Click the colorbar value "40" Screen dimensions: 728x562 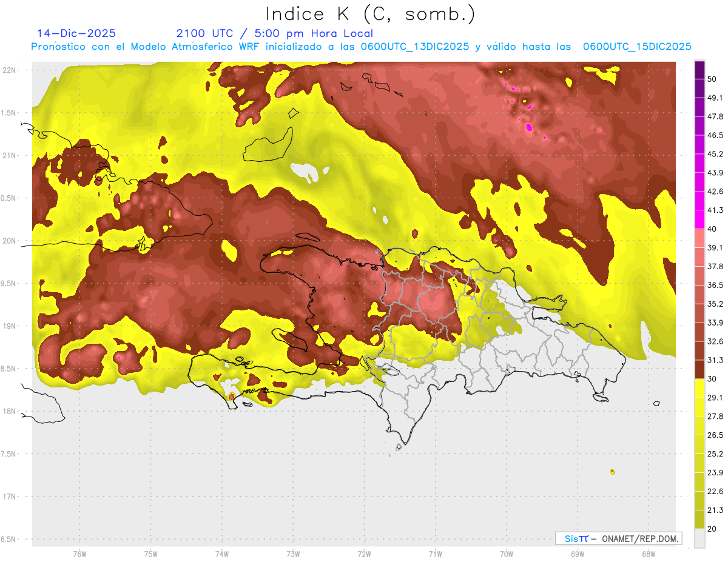[x=712, y=229]
